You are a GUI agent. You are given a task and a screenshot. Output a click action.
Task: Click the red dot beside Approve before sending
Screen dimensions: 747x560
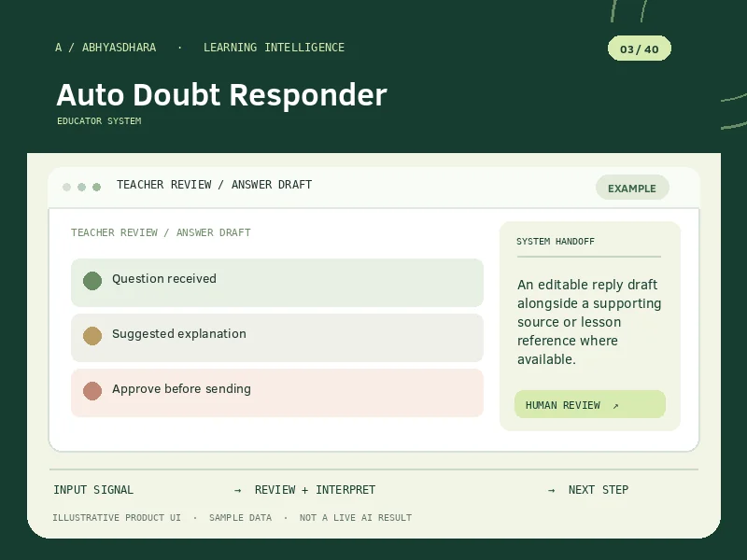[x=92, y=390]
